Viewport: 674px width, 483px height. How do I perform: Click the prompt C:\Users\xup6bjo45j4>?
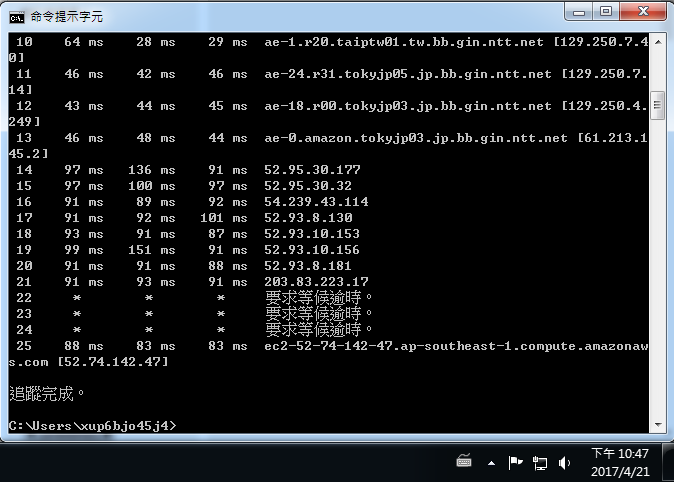(x=92, y=426)
